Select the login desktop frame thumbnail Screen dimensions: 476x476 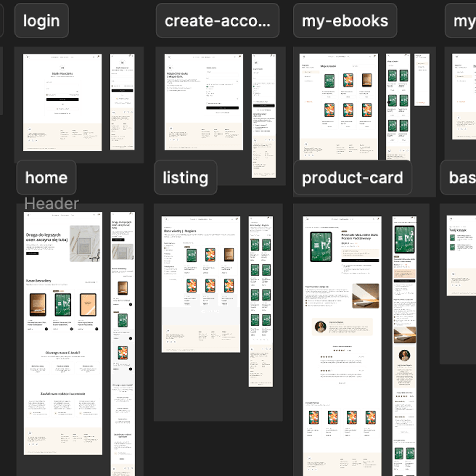pyautogui.click(x=62, y=102)
